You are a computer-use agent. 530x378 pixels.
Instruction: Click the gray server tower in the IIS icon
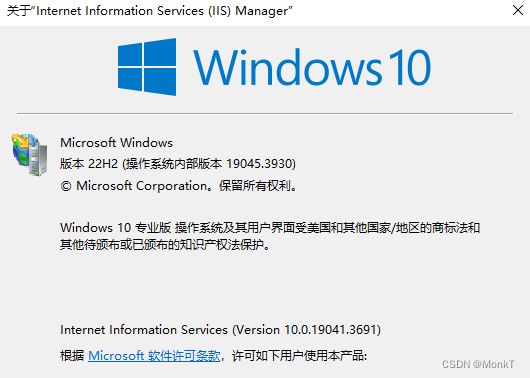point(38,158)
